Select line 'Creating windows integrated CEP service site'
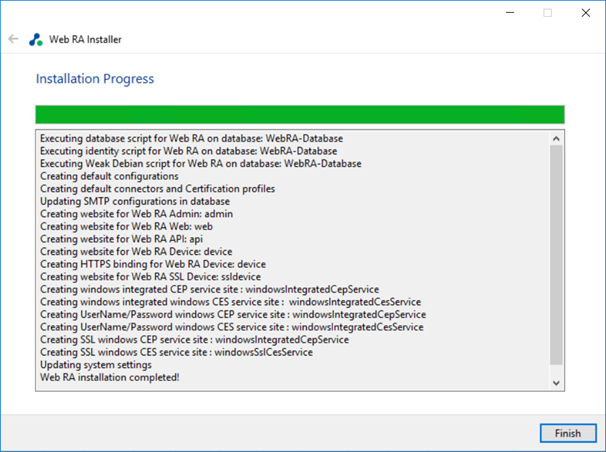Viewport: 606px width, 452px height. click(x=209, y=289)
